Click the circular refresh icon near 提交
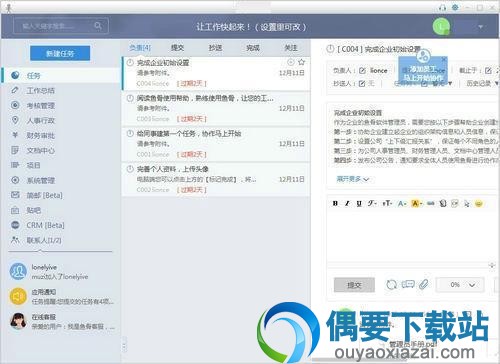Image resolution: width=500 pixels, height=364 pixels. coord(392,284)
